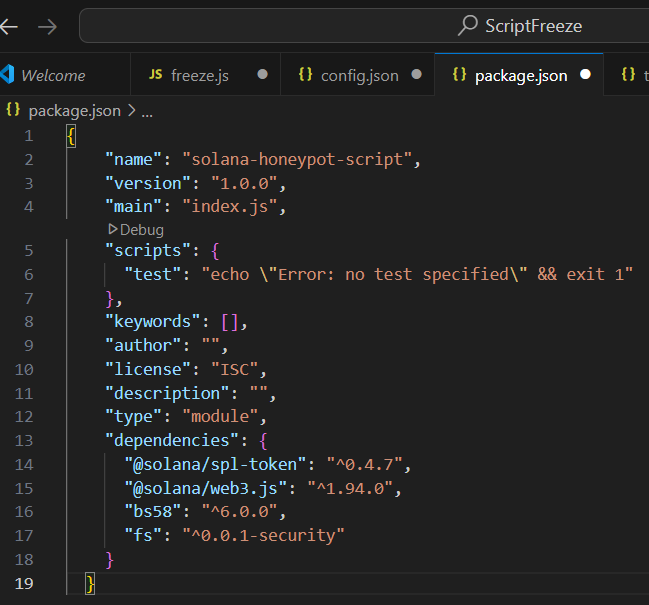This screenshot has width=649, height=605.
Task: Click the braces icon in the breadcrumb
Action: click(13, 110)
